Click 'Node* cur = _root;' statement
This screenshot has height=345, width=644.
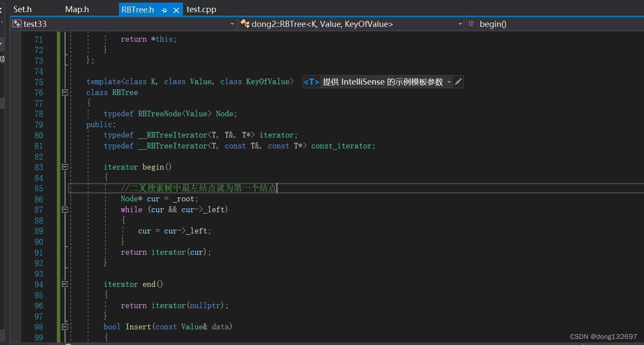click(160, 199)
